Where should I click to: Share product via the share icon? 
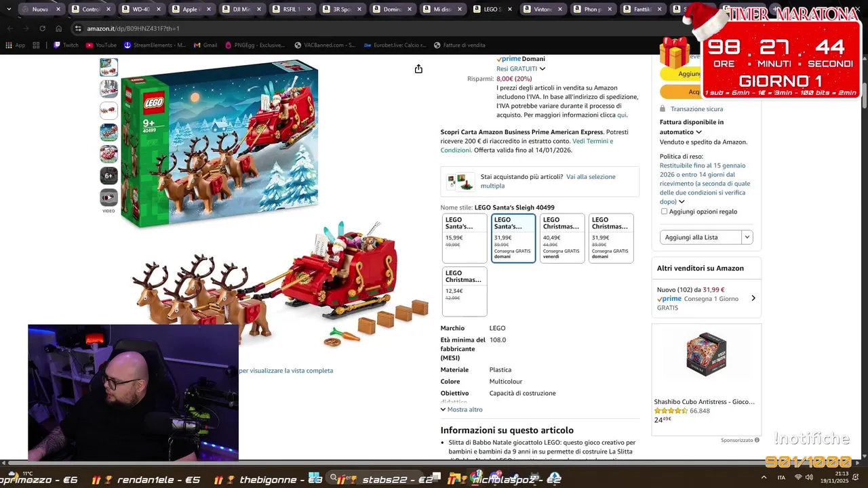click(x=418, y=69)
